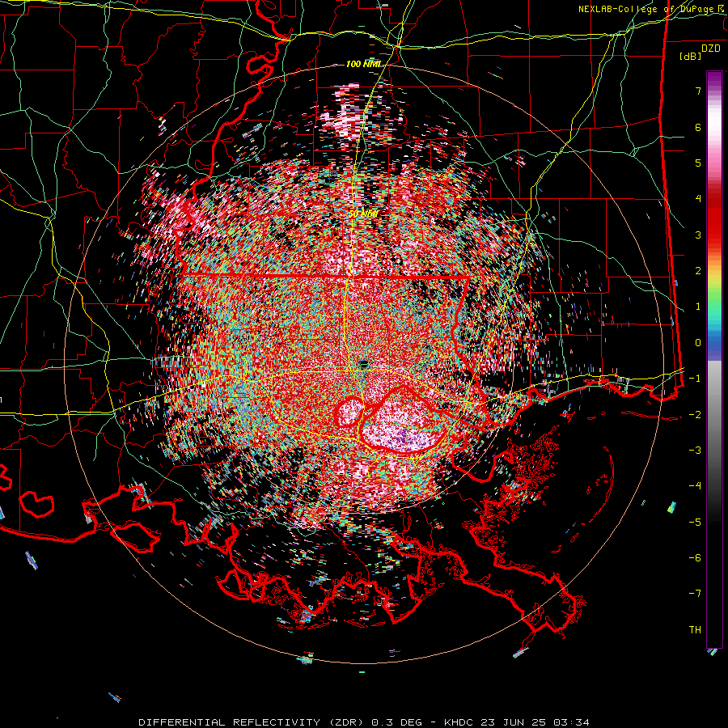This screenshot has width=728, height=728.
Task: Click the scale value 7 at the top
Action: 698,91
